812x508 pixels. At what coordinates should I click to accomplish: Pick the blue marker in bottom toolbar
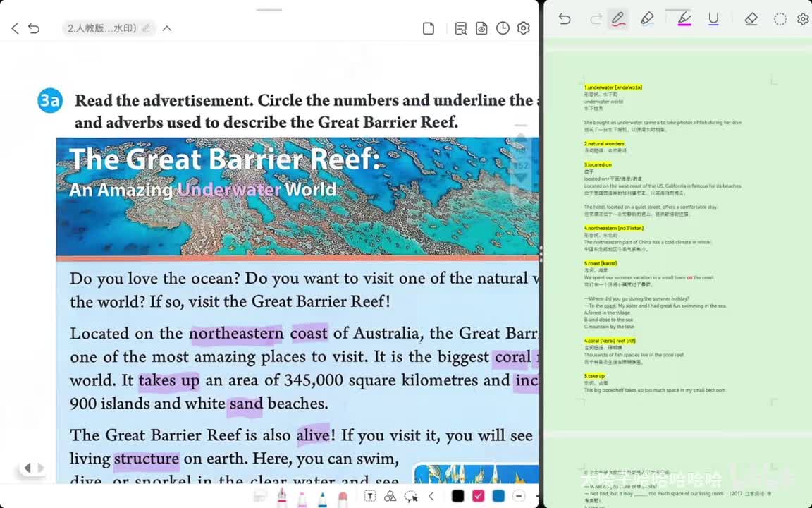322,497
